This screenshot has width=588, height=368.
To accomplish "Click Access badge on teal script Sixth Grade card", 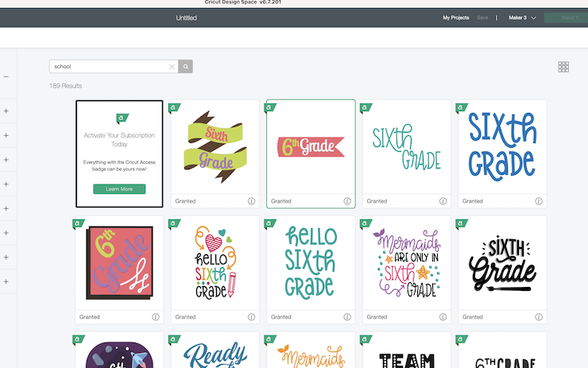I will coord(366,108).
